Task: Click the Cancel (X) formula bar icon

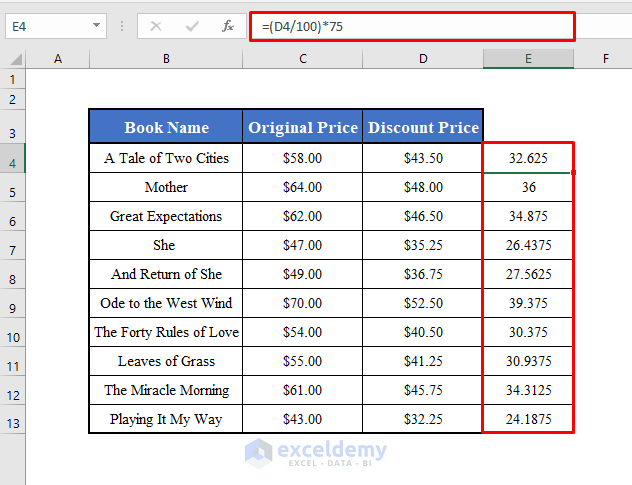Action: pos(156,27)
